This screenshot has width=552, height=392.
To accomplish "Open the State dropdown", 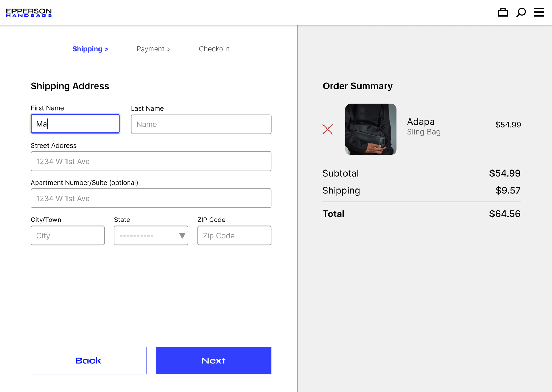I will [x=151, y=235].
